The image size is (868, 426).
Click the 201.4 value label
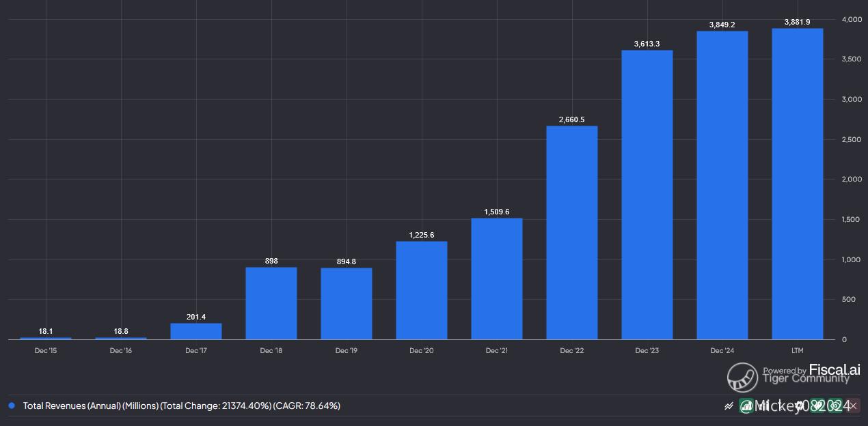(196, 317)
